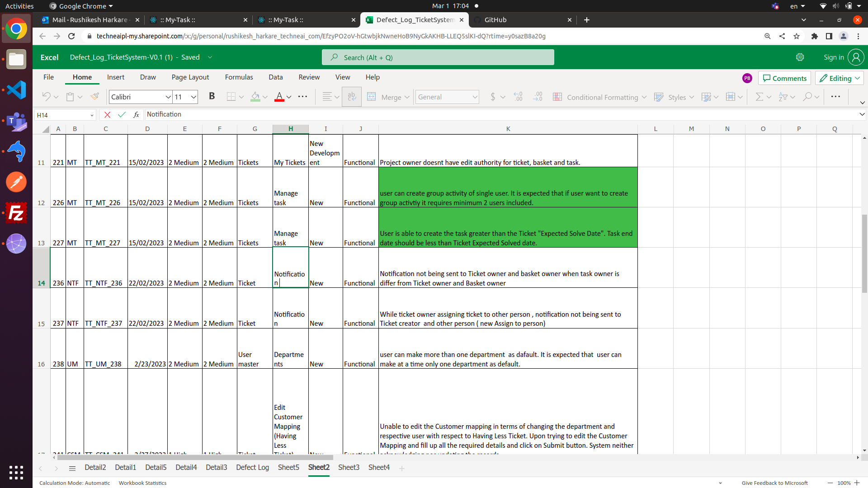Confirm cell entry with checkmark
Image resolution: width=868 pixels, height=488 pixels.
[122, 115]
